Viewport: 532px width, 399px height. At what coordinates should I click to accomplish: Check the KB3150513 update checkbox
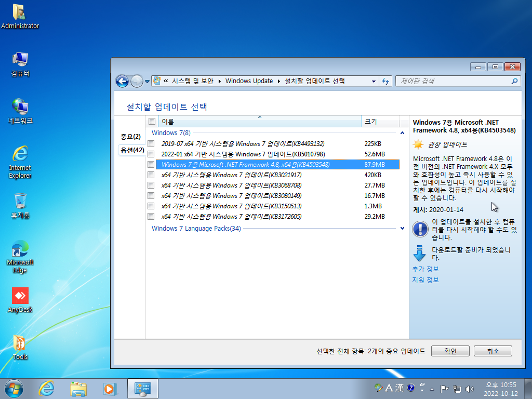(x=151, y=206)
